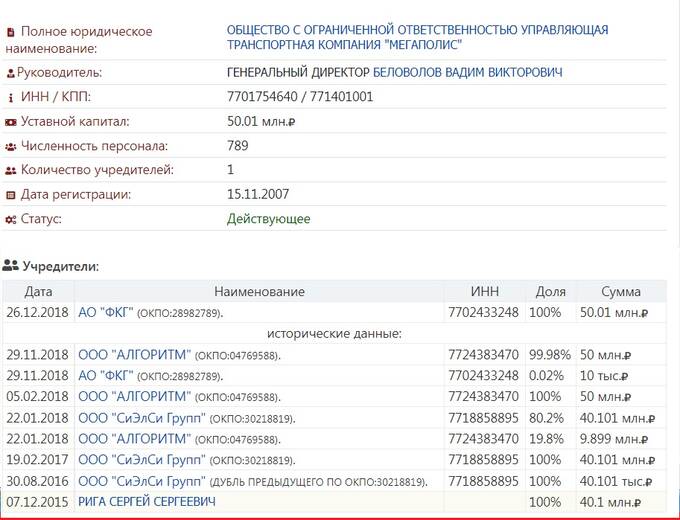
Task: Select the staff count value 789
Action: pos(238,145)
